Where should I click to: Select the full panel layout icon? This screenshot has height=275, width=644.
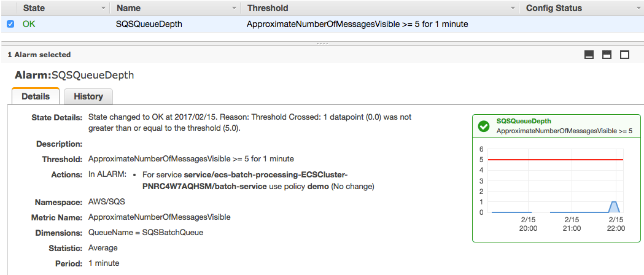pos(624,55)
